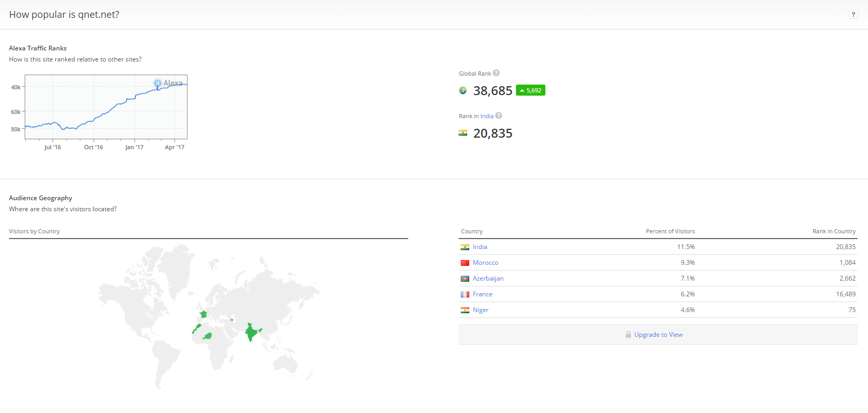Click Niger on the world map
Viewport: 868px width, 413px height.
coord(208,336)
